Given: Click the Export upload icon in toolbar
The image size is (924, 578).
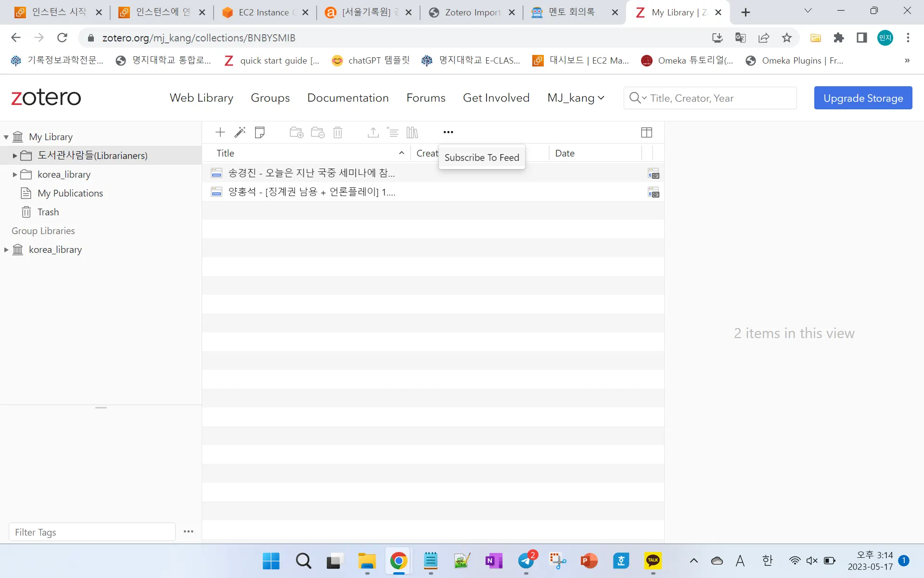Looking at the screenshot, I should (x=373, y=132).
